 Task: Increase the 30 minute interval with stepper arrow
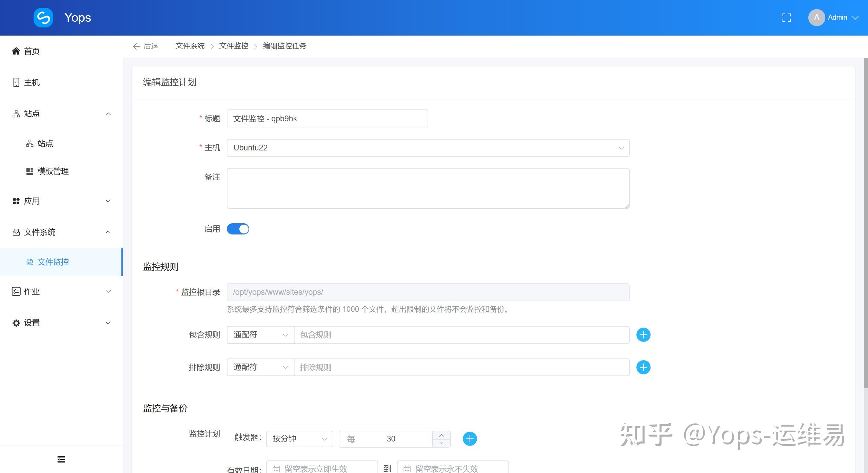[441, 435]
